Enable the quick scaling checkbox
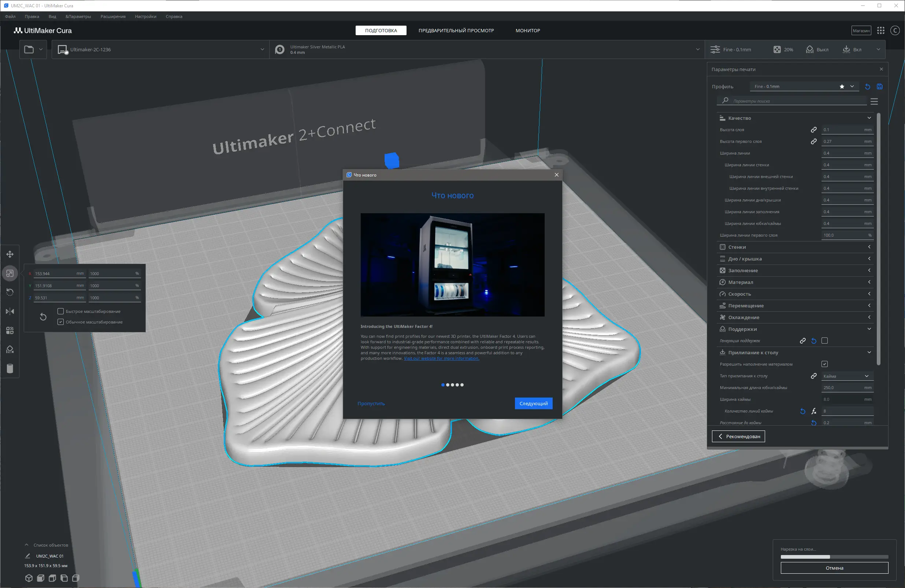 tap(60, 311)
